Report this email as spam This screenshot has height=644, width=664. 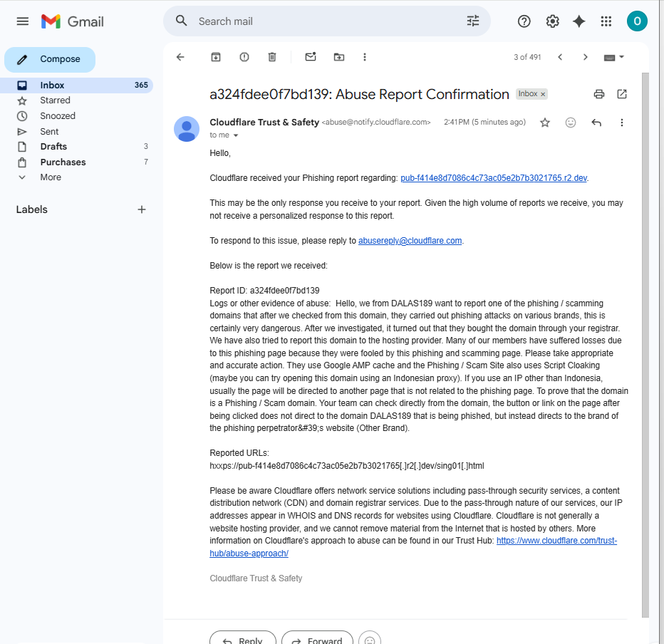coord(244,57)
